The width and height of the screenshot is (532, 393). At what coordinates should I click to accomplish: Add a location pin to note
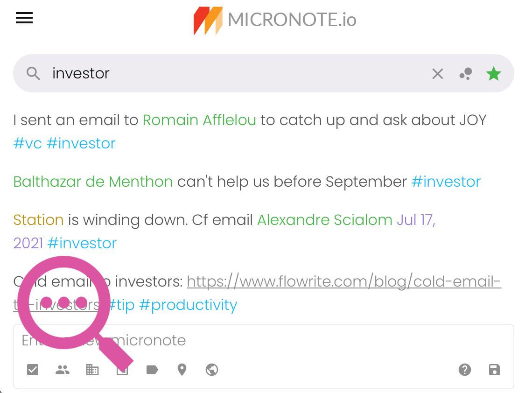[182, 370]
